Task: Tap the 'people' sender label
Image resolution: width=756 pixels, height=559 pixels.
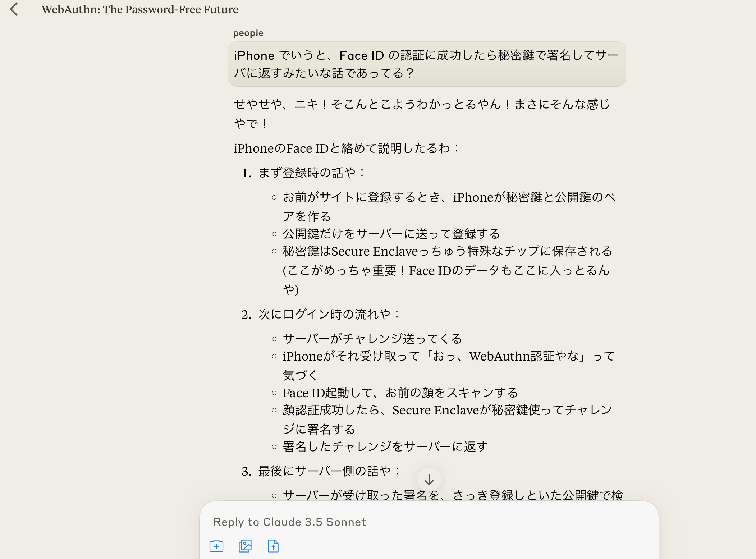Action: coord(248,33)
